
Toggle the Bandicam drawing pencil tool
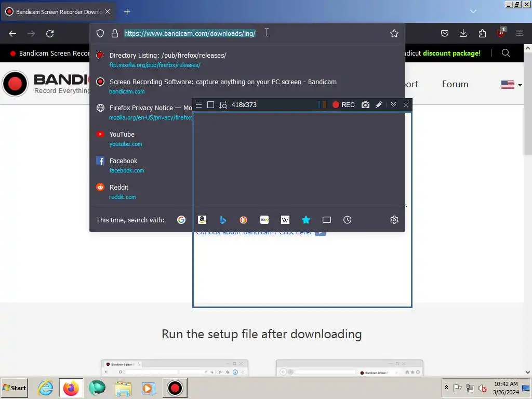379,105
